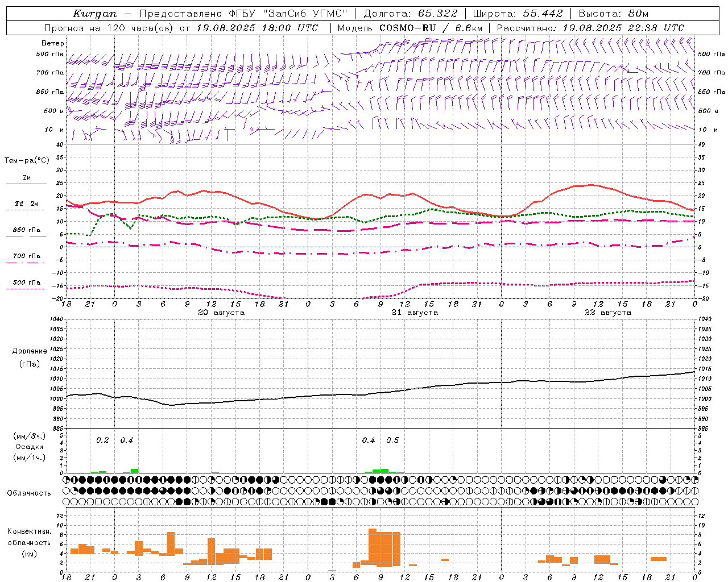Select the model name "COSMO-RU / 6.6км"
This screenshot has height=582, width=728.
point(431,28)
